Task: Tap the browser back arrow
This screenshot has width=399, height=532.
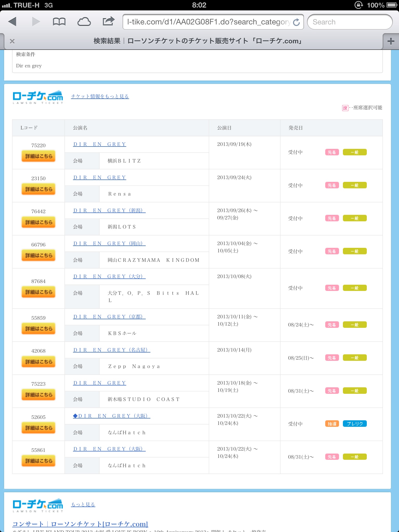Action: 12,22
